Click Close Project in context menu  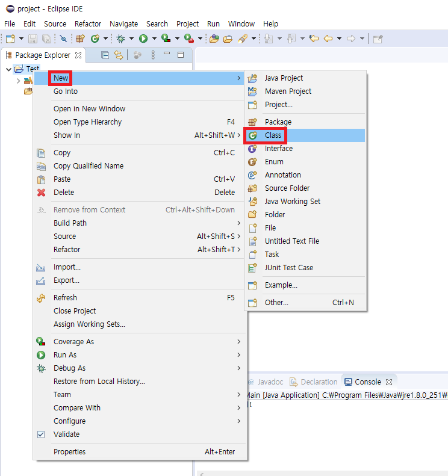click(x=140, y=311)
